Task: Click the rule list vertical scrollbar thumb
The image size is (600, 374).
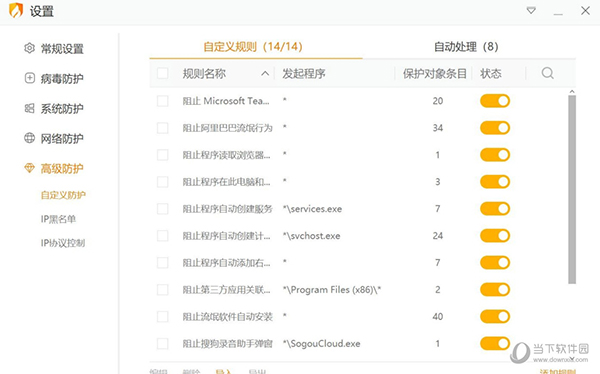Action: point(572,189)
